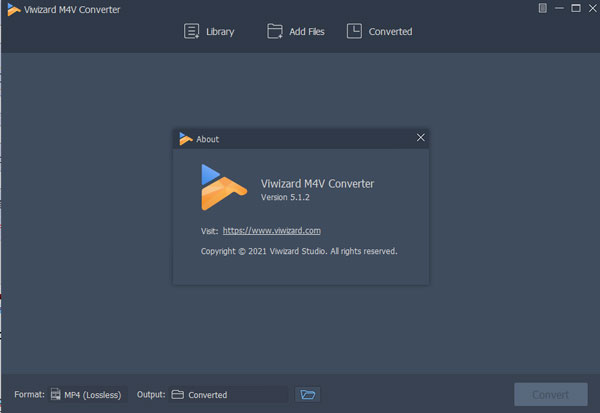Click the Format: label
The height and width of the screenshot is (413, 600).
(x=29, y=394)
